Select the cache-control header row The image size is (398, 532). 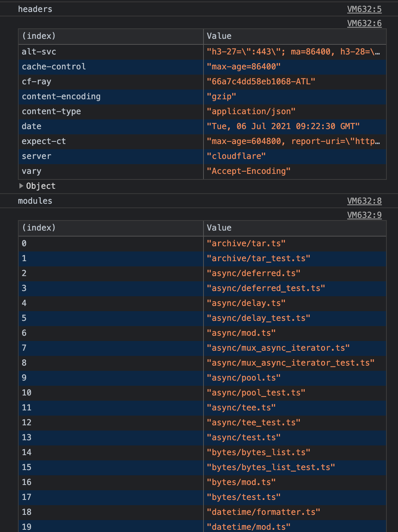pyautogui.click(x=54, y=67)
